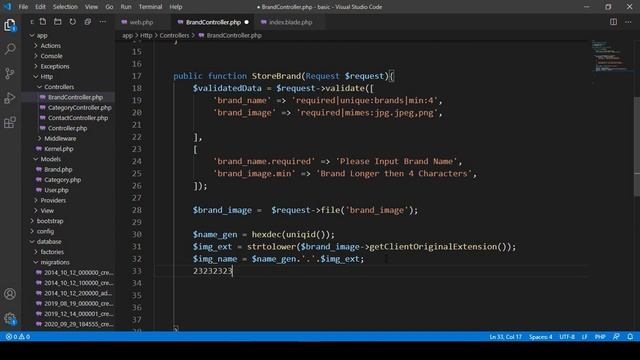Open the Run and Debug view
Viewport: 640px width, 360px height.
pyautogui.click(x=10, y=98)
